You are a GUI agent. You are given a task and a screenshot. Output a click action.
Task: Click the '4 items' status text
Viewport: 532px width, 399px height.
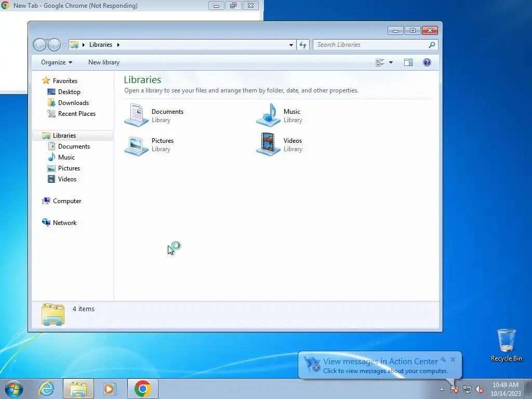[x=84, y=309]
